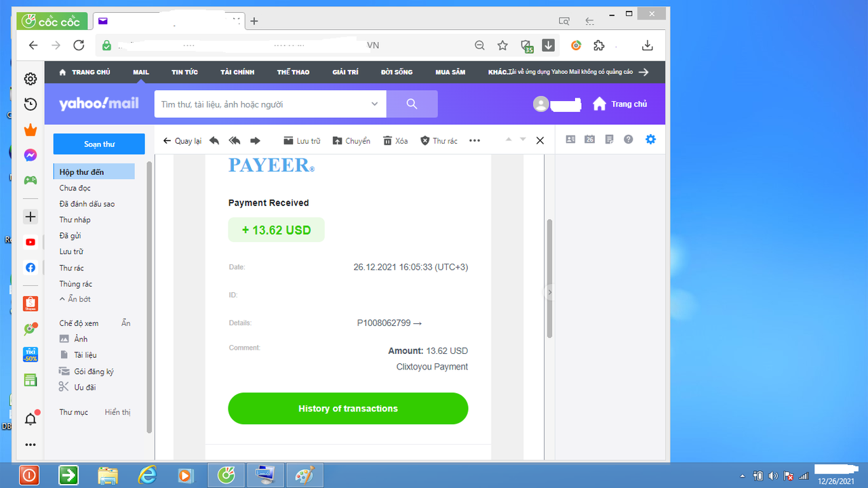Open notifications bell in sidebar
Viewport: 868px width, 488px height.
(x=31, y=420)
